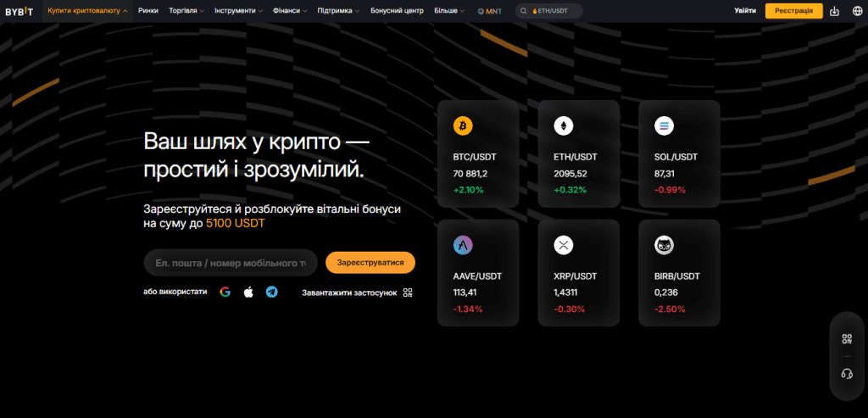Open the BIRB/USDT market card label

coord(677,276)
